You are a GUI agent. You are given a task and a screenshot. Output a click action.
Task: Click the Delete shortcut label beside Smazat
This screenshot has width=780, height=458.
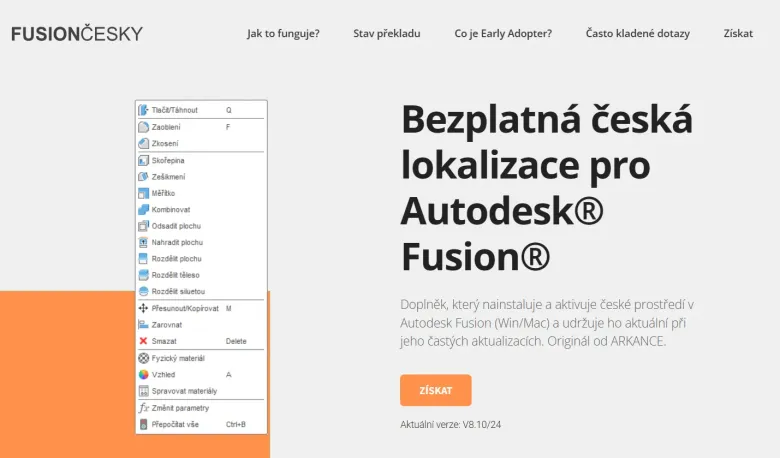[236, 341]
